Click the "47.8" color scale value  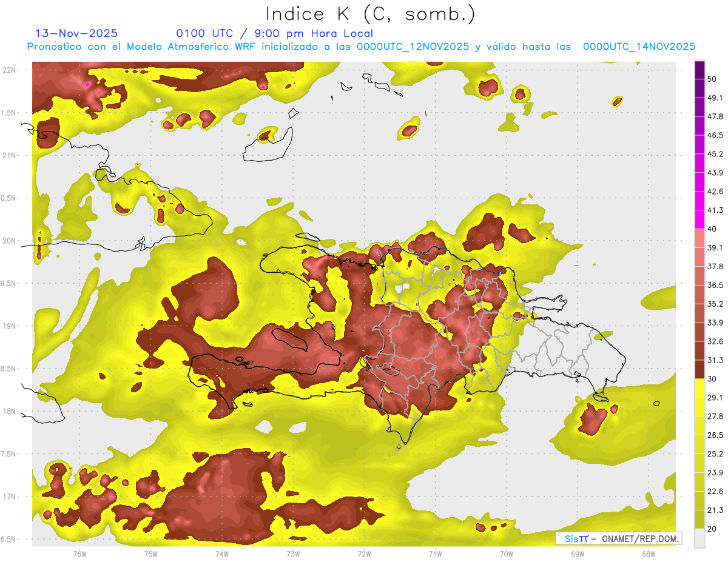[x=715, y=116]
